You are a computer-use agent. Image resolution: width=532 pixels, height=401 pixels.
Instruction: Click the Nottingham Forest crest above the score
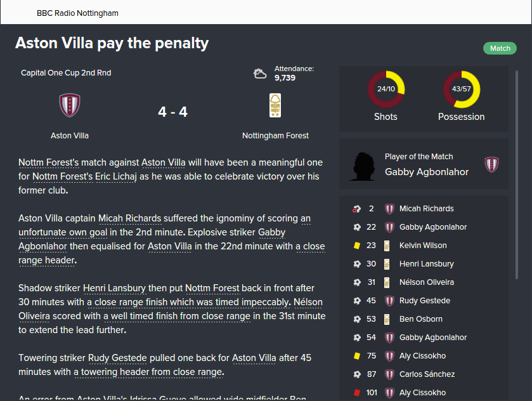275,105
